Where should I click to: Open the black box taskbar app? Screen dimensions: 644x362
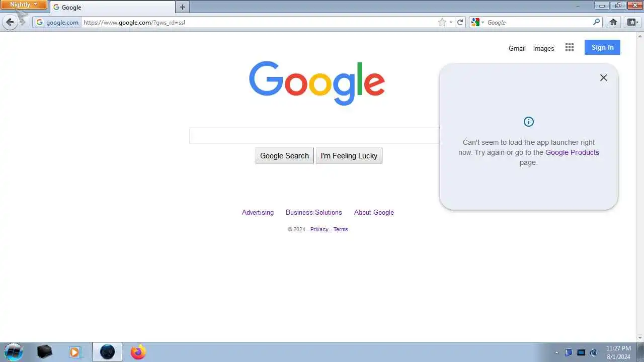(x=44, y=352)
